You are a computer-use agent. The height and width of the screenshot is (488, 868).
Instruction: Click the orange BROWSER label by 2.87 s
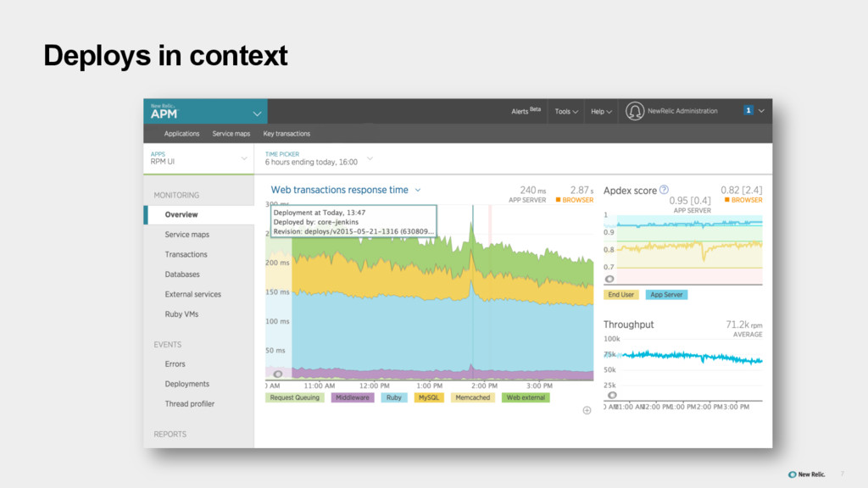(575, 200)
